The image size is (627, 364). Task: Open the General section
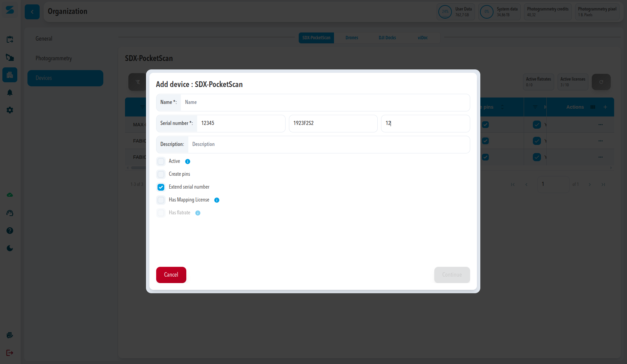click(x=65, y=39)
